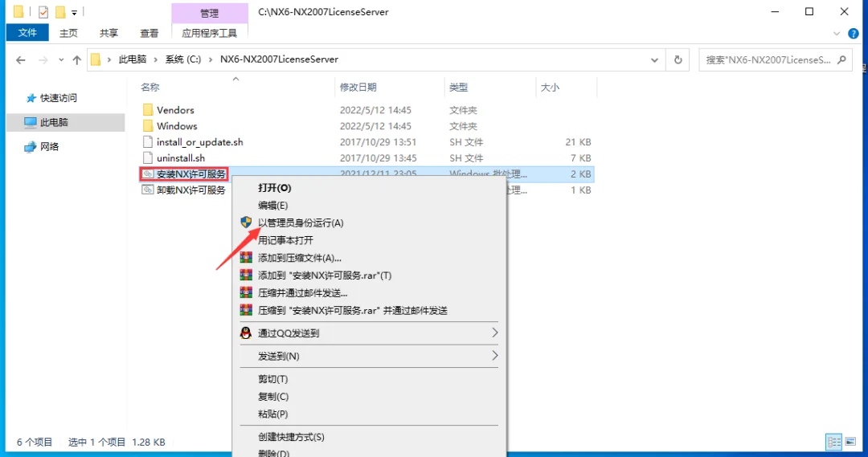Click the Forward navigation arrow
This screenshot has width=868, height=457.
click(43, 59)
